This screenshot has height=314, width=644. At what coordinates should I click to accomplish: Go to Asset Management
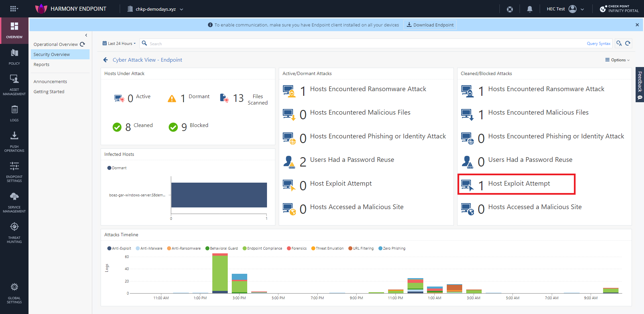tap(14, 85)
